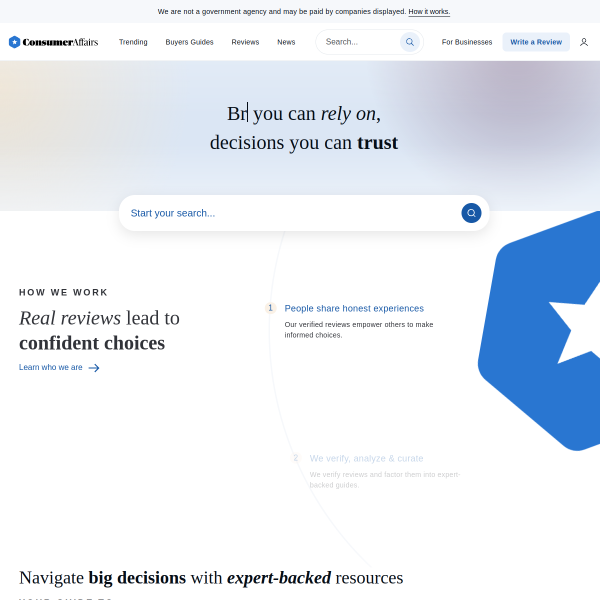
Task: Select We verify, analyze & curate step
Action: (x=366, y=458)
